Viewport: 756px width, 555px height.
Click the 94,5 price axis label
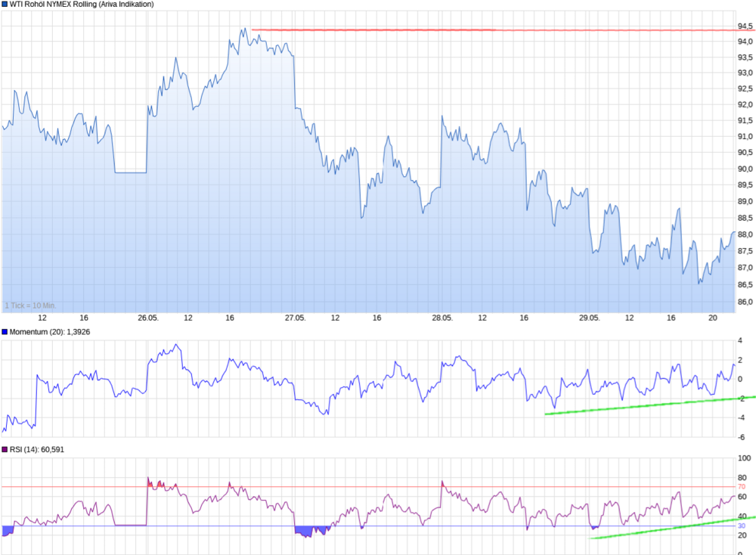[x=745, y=26]
